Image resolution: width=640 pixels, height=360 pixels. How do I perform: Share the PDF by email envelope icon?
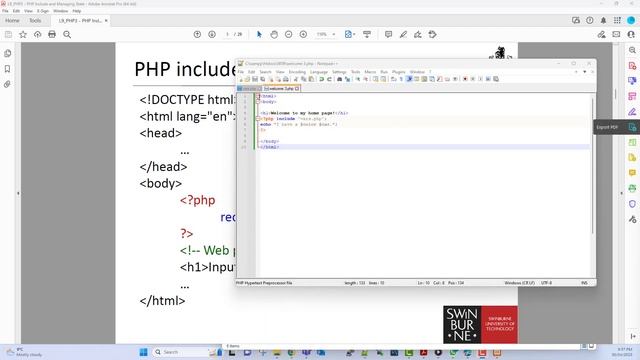click(x=616, y=35)
